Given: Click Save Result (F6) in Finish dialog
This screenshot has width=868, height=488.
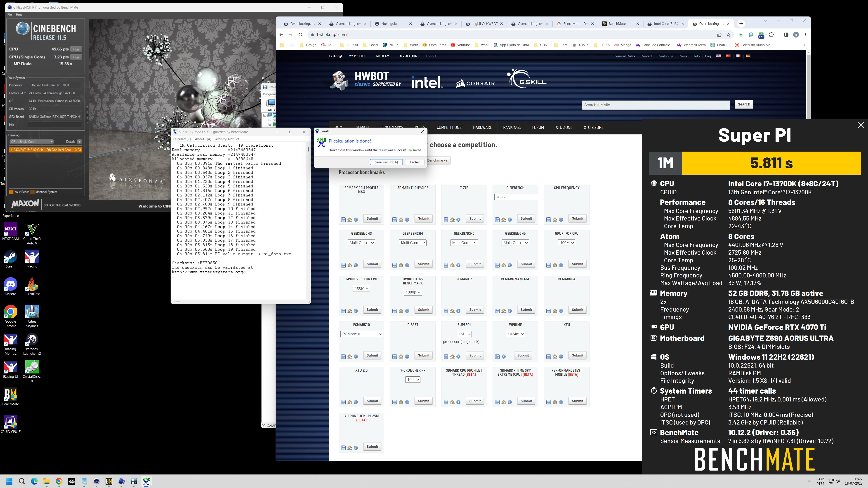Looking at the screenshot, I should point(386,162).
